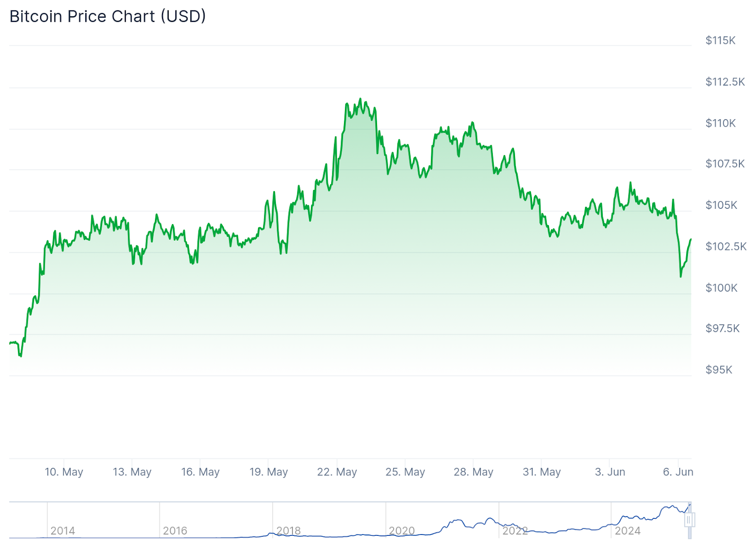Click the 2016 label in the navigator

tap(175, 531)
